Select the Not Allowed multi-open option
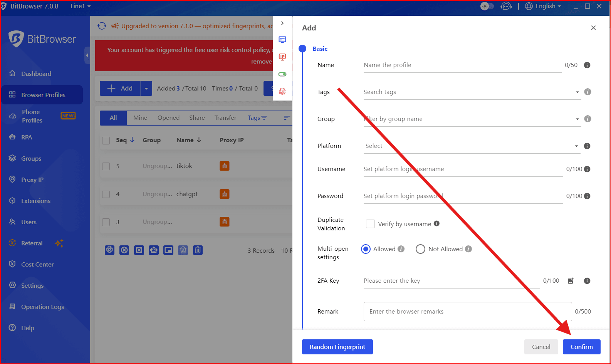The height and width of the screenshot is (364, 611). coord(420,249)
